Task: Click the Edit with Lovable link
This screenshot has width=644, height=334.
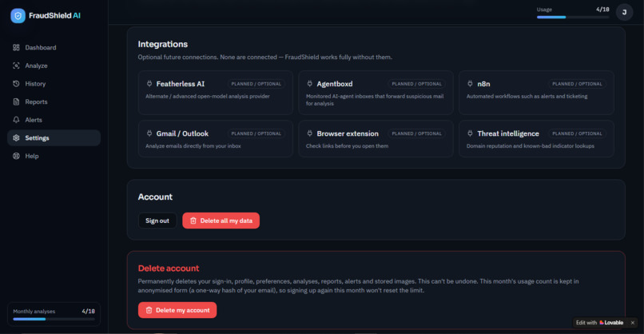Action: [599, 323]
